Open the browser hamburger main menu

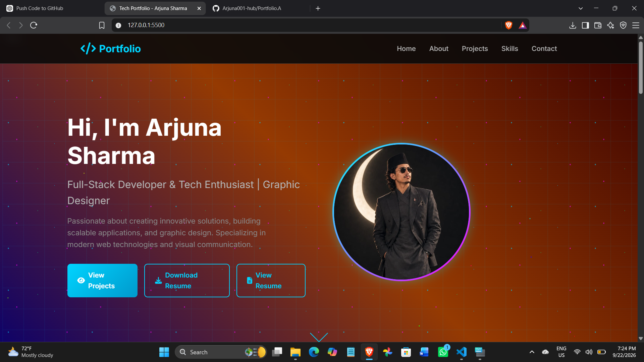pos(636,25)
